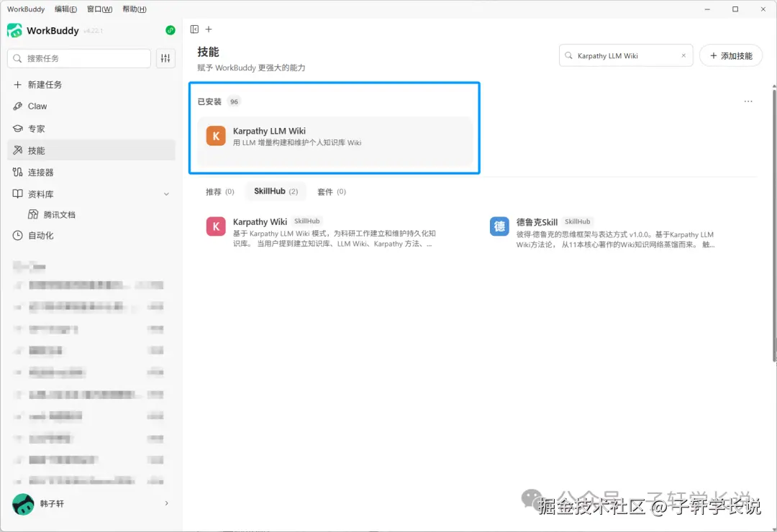Click the 专家 graduation cap icon
Image resolution: width=777 pixels, height=532 pixels.
pyautogui.click(x=17, y=128)
